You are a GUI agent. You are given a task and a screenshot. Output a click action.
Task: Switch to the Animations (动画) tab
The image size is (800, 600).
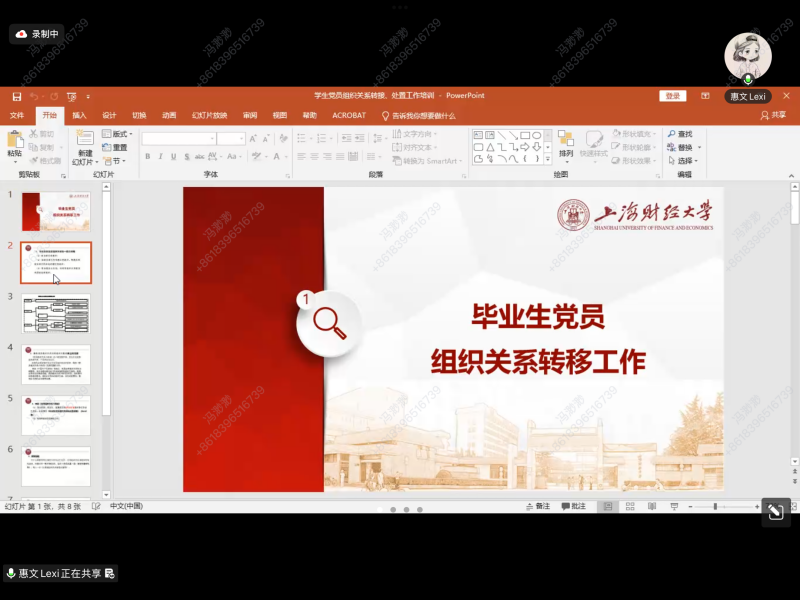169,115
